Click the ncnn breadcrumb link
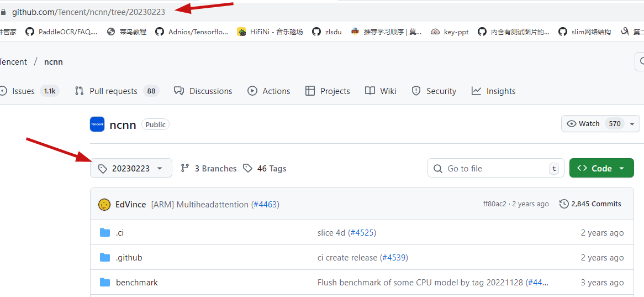This screenshot has height=297, width=644. [x=54, y=62]
